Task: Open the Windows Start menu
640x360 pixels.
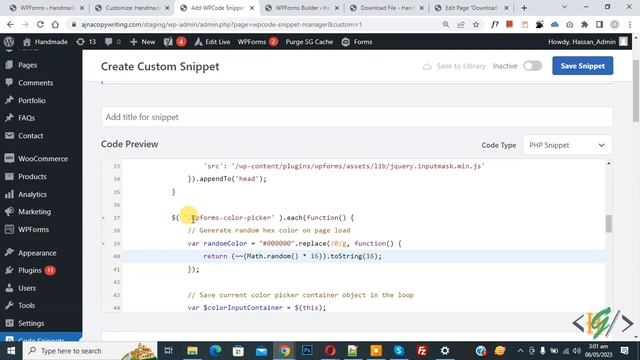Action: click(11, 351)
